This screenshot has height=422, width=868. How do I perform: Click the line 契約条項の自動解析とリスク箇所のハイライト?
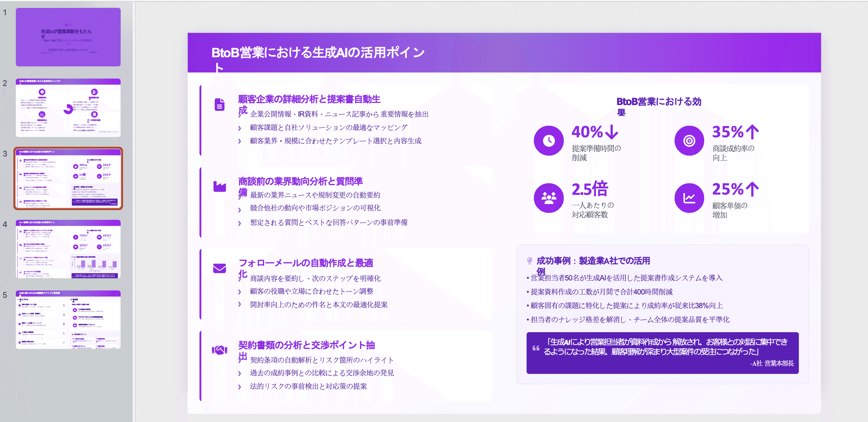pos(321,360)
